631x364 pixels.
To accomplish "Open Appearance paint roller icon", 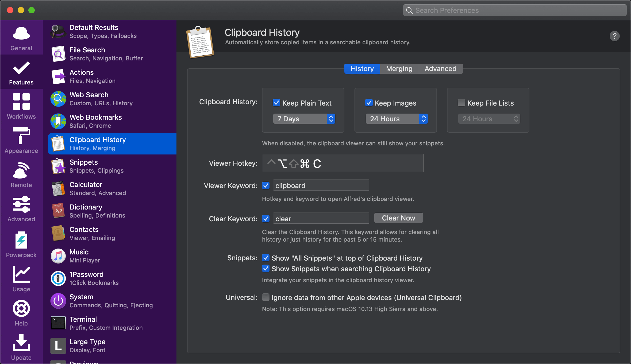I will tap(21, 136).
